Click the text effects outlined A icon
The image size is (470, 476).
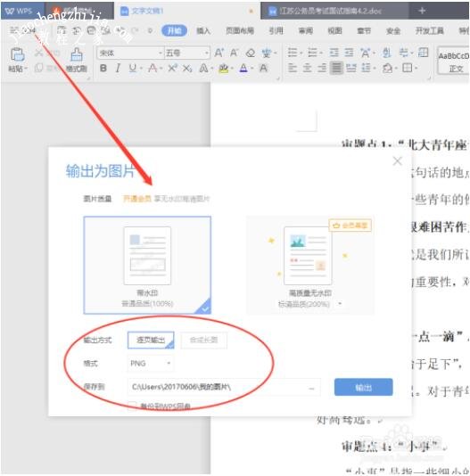tap(203, 69)
